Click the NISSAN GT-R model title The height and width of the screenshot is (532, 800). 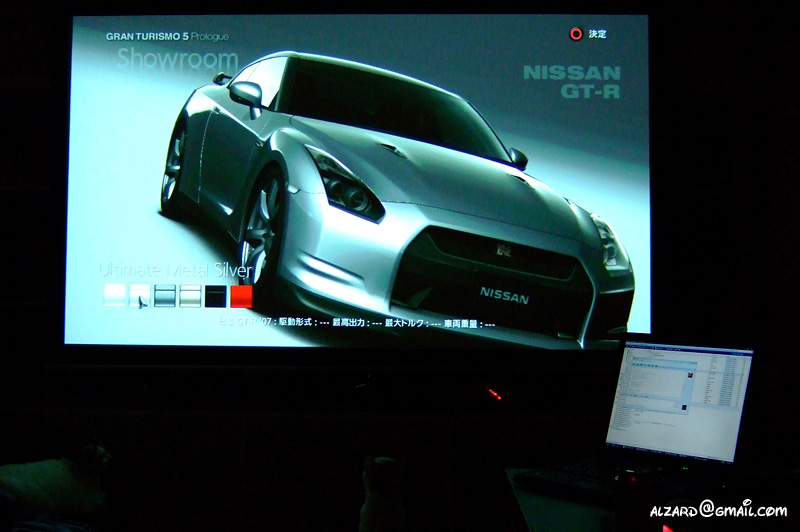point(571,82)
